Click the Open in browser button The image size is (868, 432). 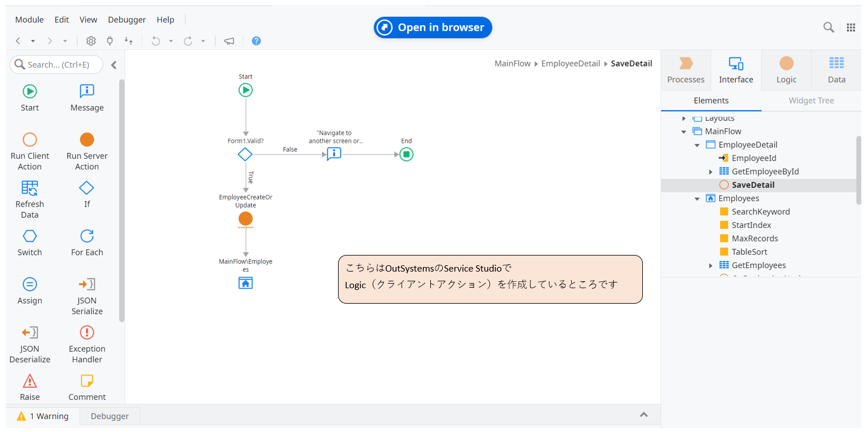point(433,28)
